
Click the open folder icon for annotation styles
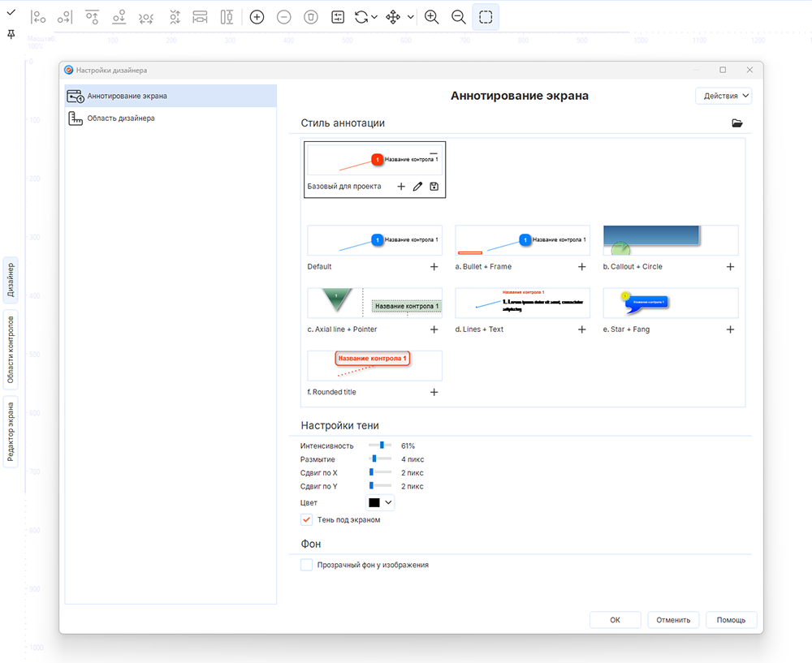pos(737,123)
